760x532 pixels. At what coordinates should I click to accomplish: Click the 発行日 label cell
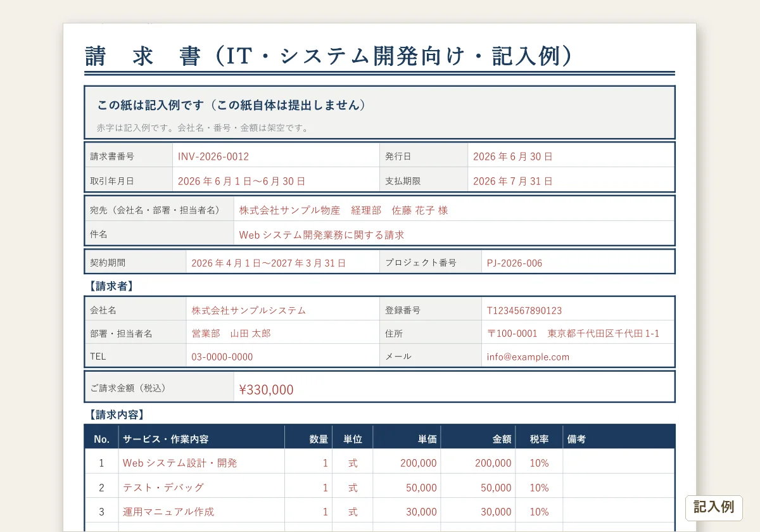pos(424,156)
